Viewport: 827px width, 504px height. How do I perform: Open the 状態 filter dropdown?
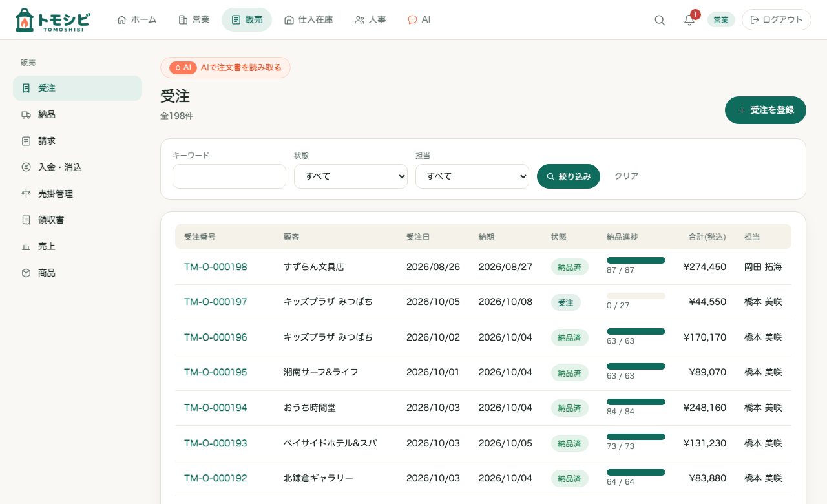click(x=351, y=176)
